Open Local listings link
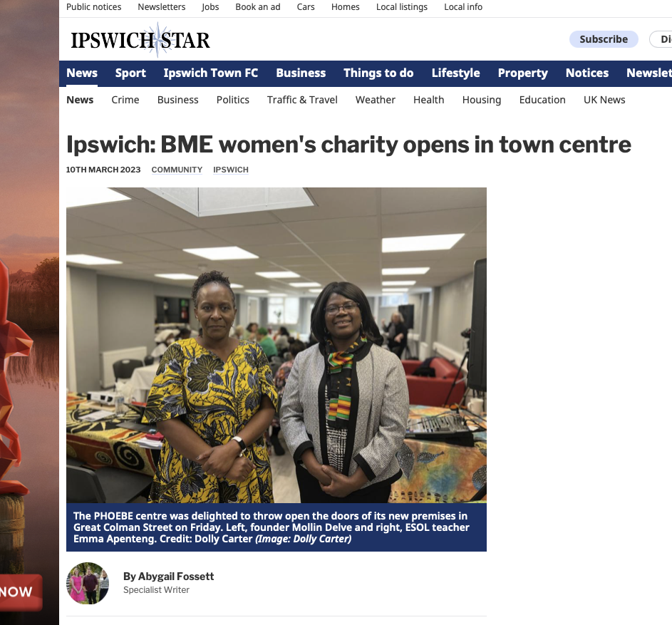This screenshot has height=625, width=672. pyautogui.click(x=402, y=7)
